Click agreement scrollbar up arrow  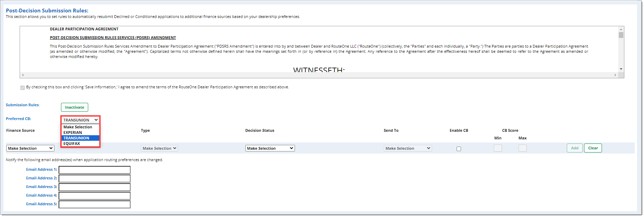(x=621, y=29)
